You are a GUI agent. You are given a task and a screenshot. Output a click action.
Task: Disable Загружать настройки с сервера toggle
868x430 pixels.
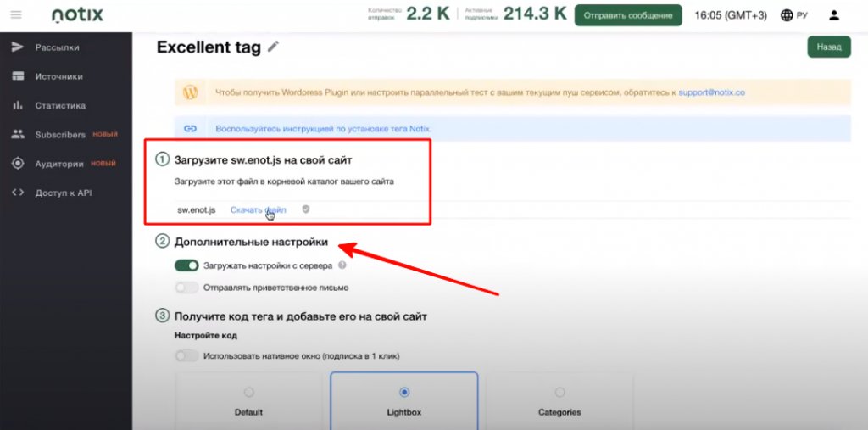(186, 265)
